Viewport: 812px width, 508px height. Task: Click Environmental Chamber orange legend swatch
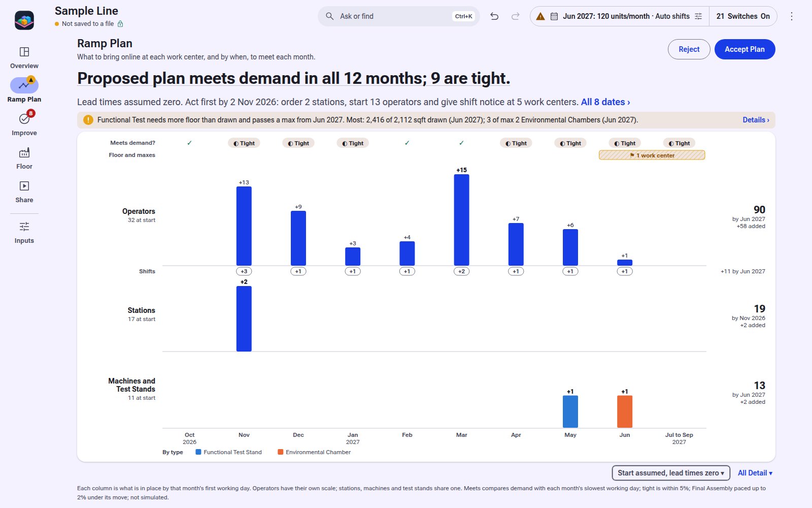[x=281, y=452]
